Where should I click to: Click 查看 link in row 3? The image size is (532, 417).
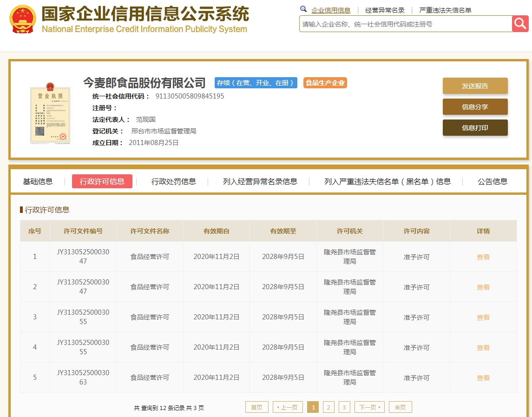(483, 318)
